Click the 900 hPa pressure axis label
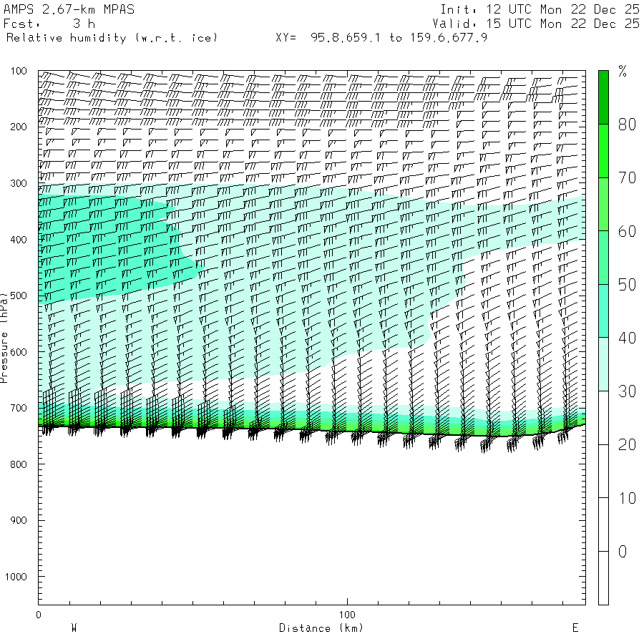Viewport: 644px width, 644px height. point(19,520)
